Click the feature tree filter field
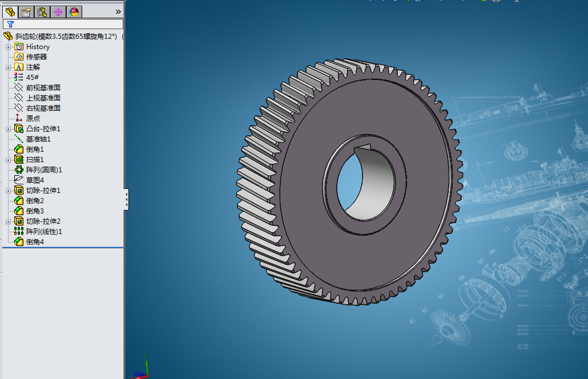The width and height of the screenshot is (588, 379). (x=63, y=25)
